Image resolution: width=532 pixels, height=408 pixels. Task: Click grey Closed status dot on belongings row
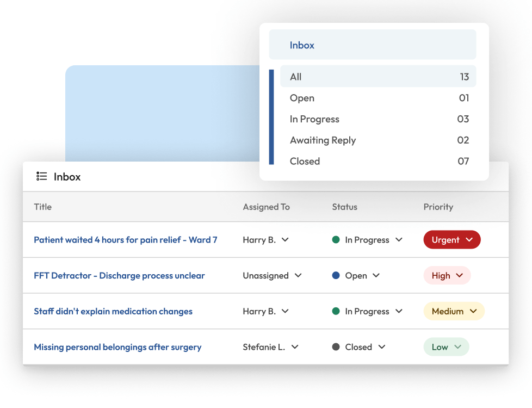coord(336,347)
